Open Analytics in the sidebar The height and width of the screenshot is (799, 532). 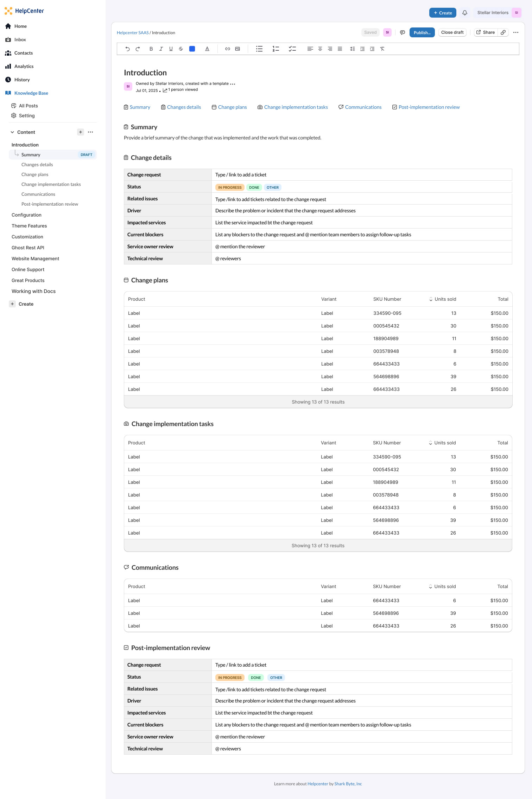24,66
